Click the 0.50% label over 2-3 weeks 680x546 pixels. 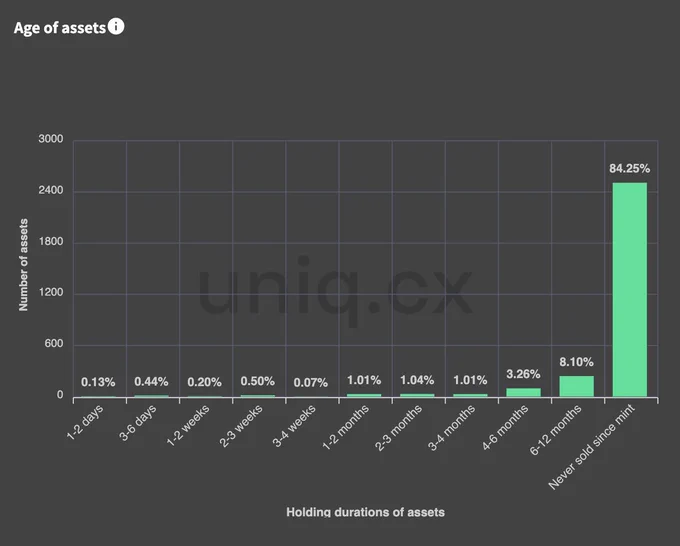(258, 381)
